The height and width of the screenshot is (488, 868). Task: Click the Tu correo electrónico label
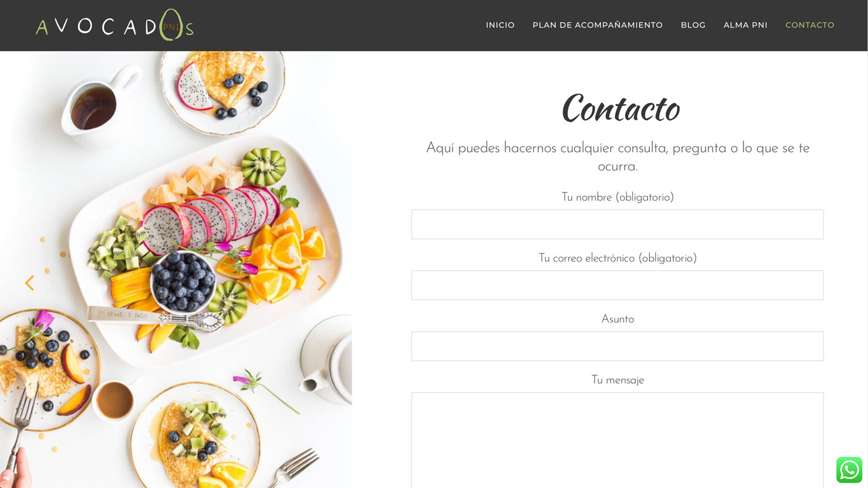(x=618, y=258)
